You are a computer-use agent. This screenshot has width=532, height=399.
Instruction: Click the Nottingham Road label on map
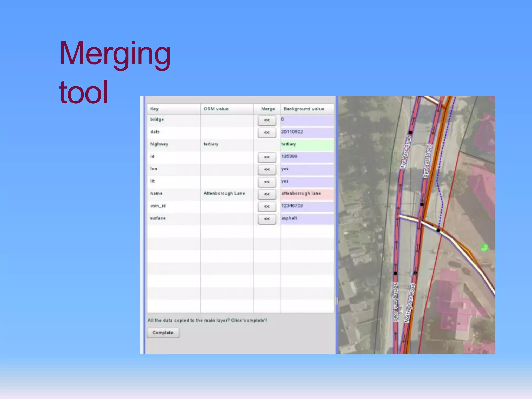396,301
